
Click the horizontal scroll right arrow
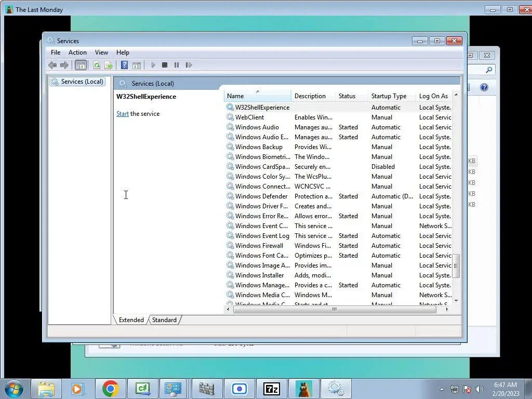(x=447, y=309)
